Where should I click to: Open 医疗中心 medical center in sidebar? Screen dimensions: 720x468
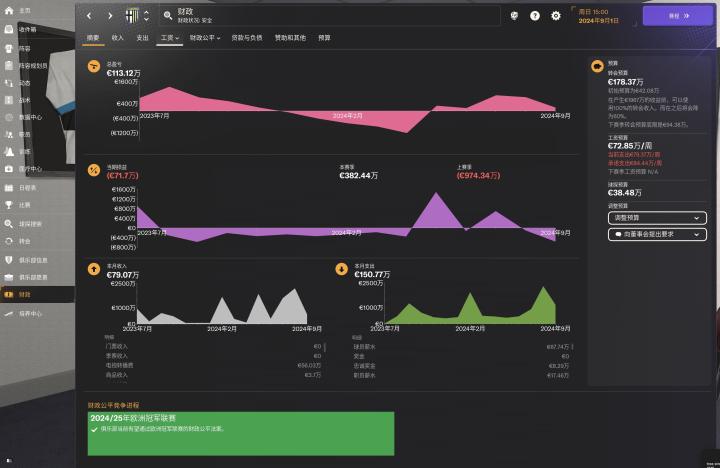pos(30,167)
